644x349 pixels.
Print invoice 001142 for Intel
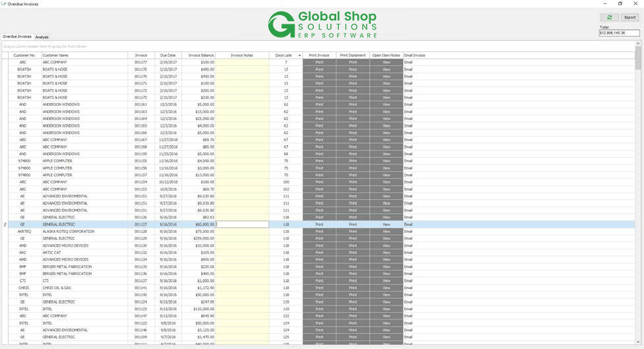pos(319,295)
